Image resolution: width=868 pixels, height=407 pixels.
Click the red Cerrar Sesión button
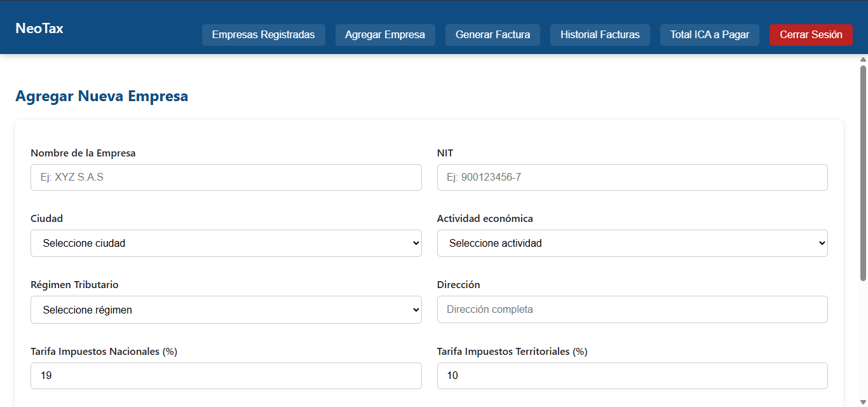point(811,35)
